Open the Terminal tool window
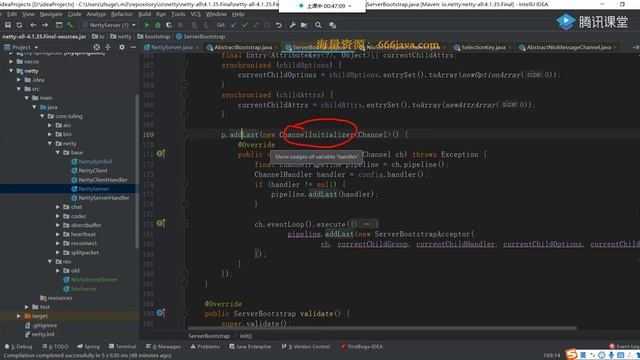The width and height of the screenshot is (640, 360). pyautogui.click(x=122, y=347)
